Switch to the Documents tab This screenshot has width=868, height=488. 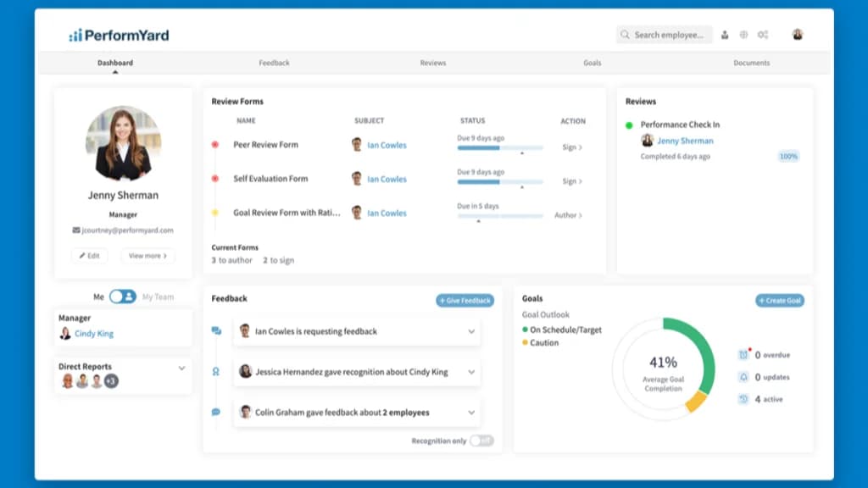pos(751,63)
